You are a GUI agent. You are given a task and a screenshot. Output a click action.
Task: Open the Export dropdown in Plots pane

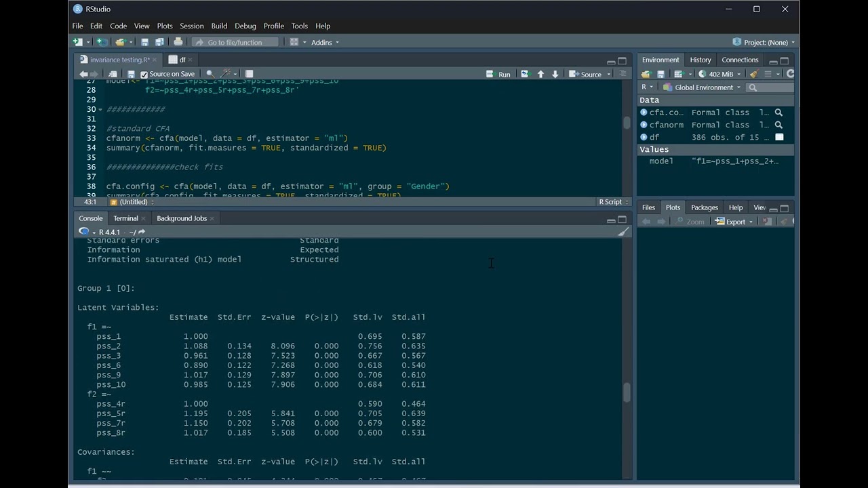pos(734,222)
